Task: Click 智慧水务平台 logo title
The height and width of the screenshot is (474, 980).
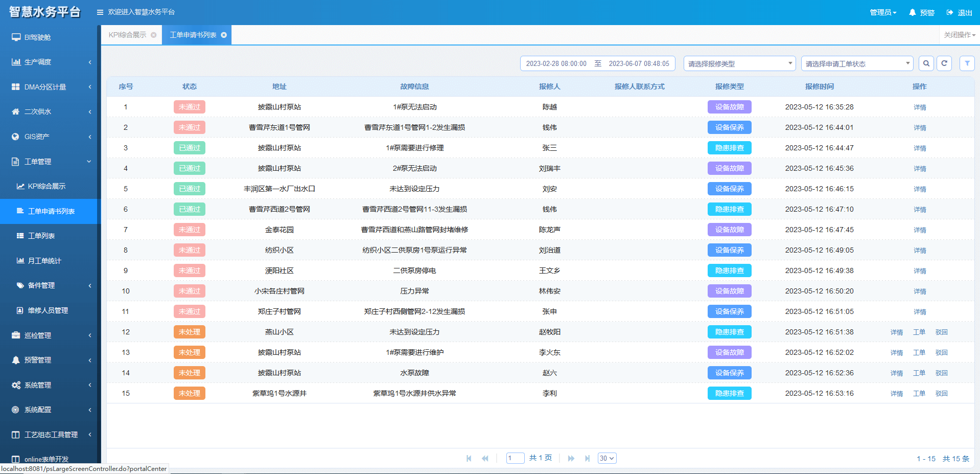Action: coord(45,12)
